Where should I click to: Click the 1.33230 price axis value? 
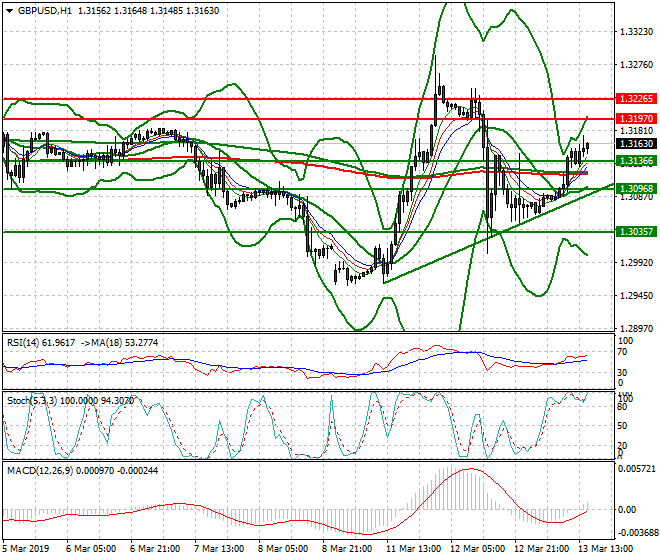tap(637, 32)
